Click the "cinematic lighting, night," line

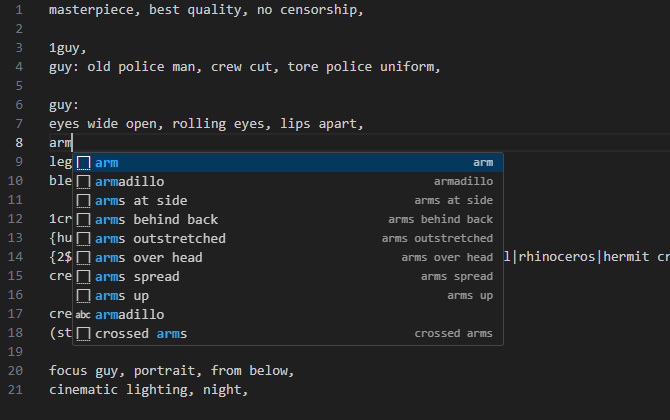coord(148,390)
